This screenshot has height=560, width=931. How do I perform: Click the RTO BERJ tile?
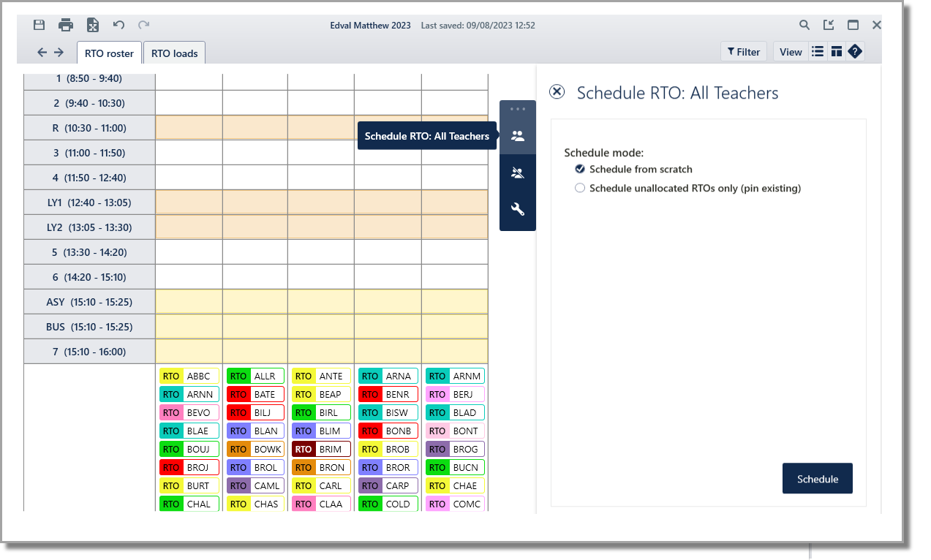point(455,394)
